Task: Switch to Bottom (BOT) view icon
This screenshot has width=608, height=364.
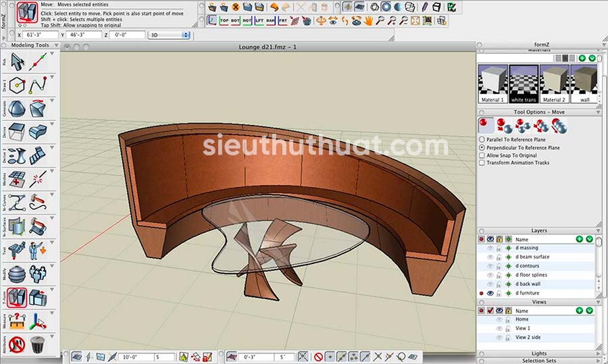Action: [235, 20]
